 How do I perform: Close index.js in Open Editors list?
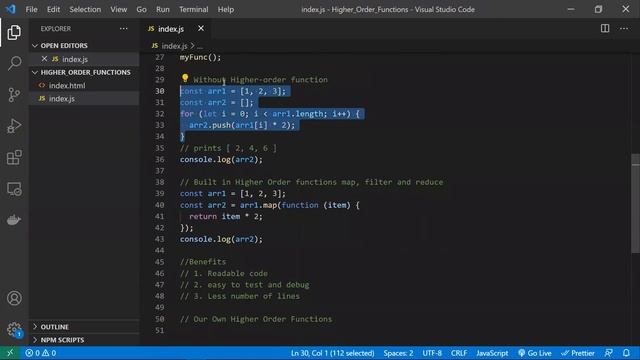pos(44,59)
